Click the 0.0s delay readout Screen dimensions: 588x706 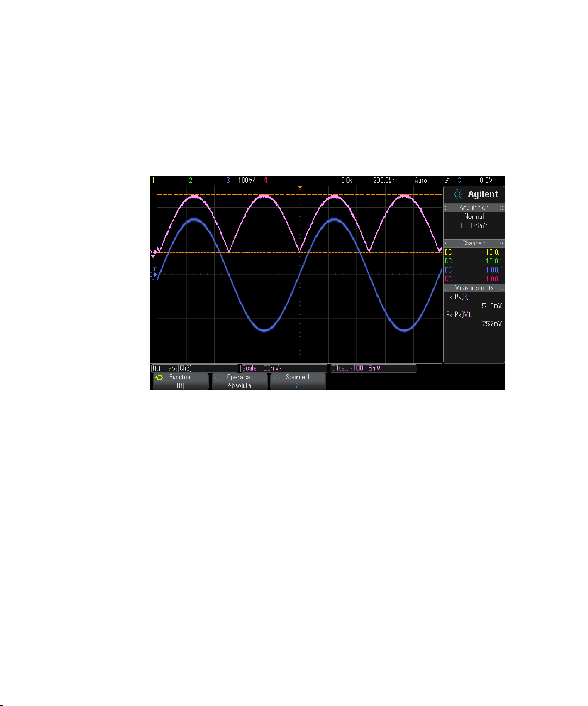coord(346,180)
